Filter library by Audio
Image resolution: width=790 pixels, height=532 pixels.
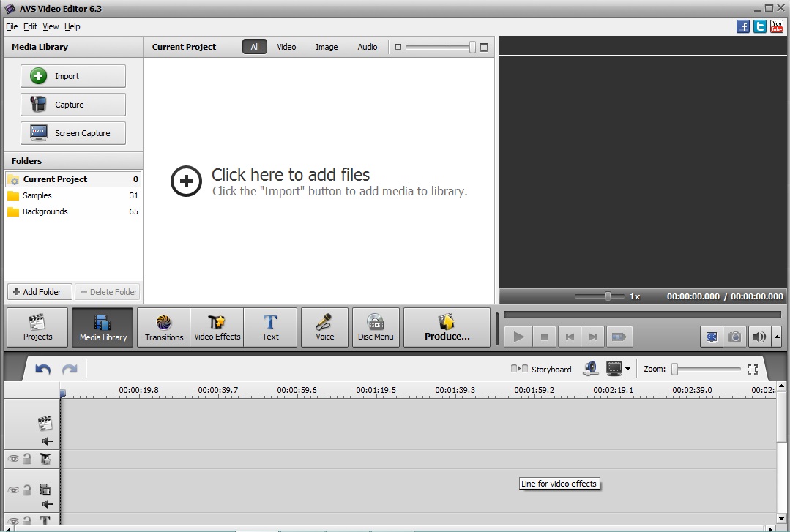coord(368,47)
